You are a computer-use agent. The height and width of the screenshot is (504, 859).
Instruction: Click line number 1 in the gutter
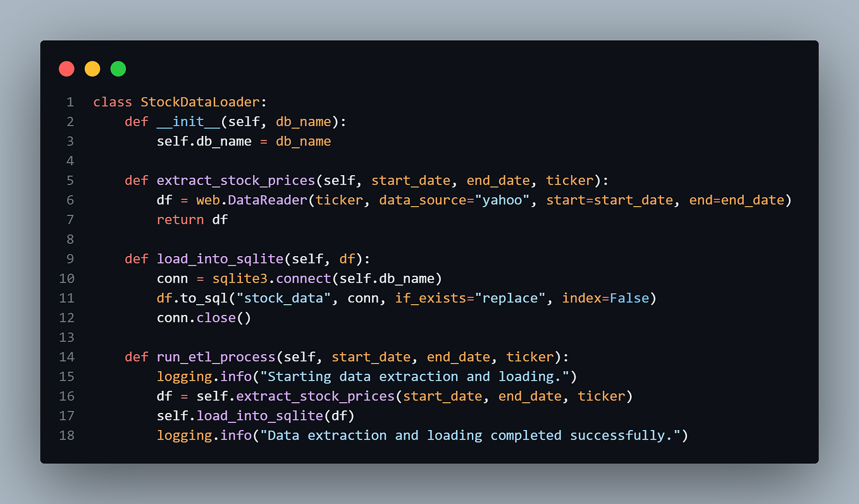coord(70,101)
